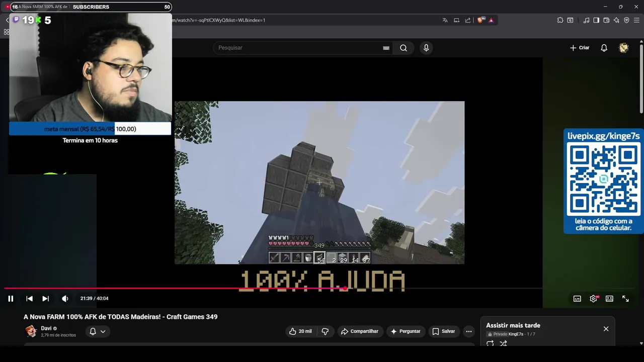The image size is (644, 362).
Task: Click the meta mensal donation goal bar
Action: pyautogui.click(x=90, y=129)
